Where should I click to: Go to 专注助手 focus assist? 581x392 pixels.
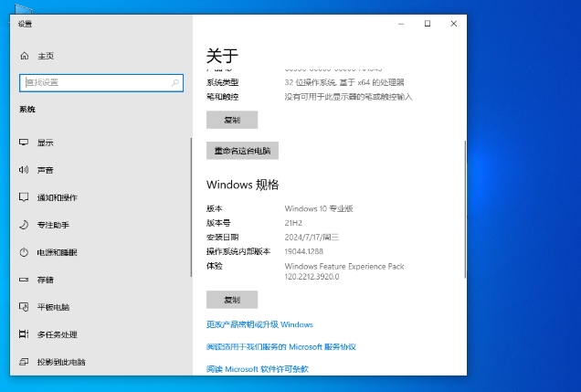[x=52, y=225]
